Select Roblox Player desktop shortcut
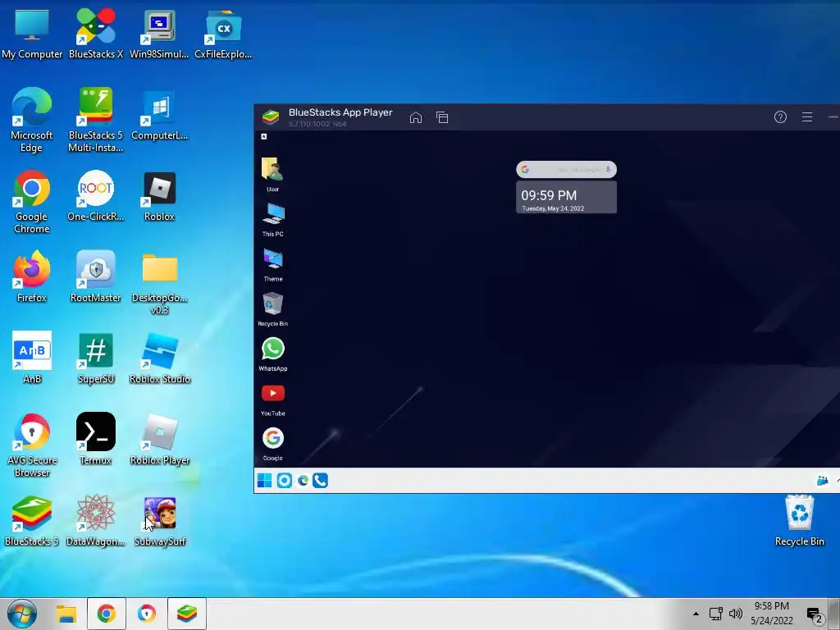This screenshot has width=840, height=630. pos(159,440)
